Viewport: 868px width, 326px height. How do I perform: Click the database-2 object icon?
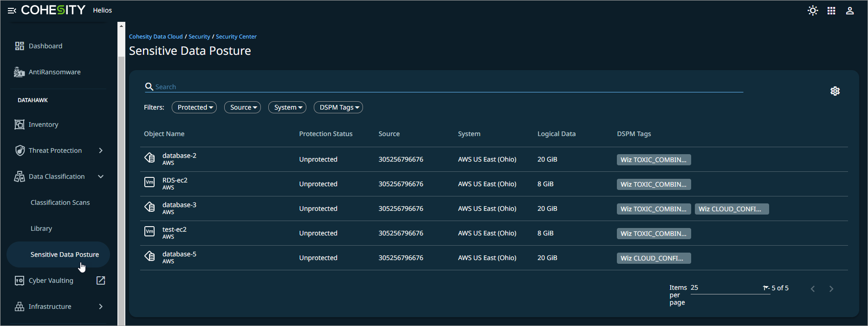point(149,158)
